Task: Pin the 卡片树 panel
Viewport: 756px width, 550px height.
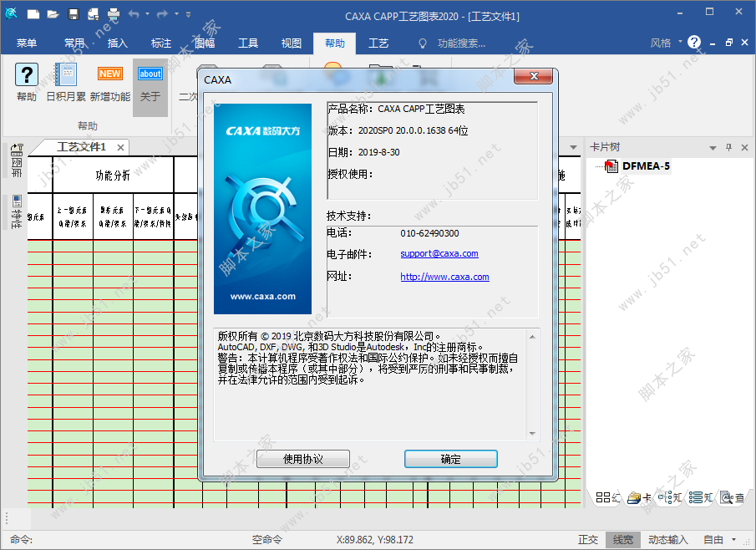Action: [728, 148]
